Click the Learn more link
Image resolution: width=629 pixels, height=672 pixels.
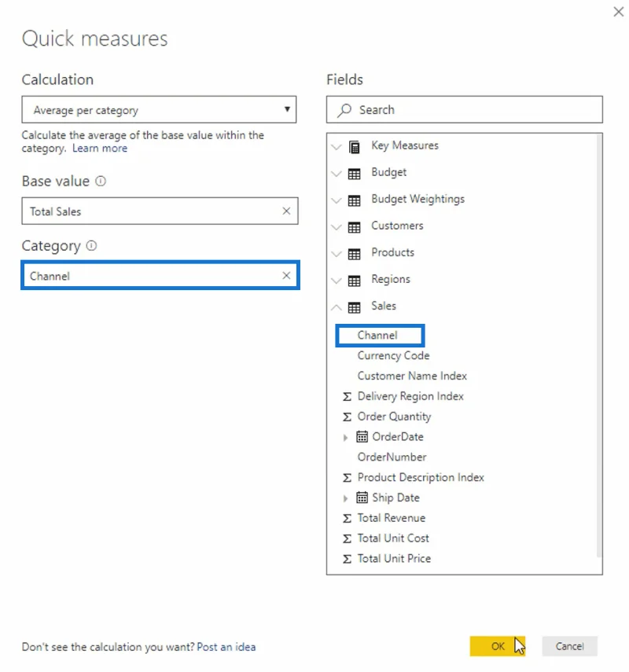(100, 149)
